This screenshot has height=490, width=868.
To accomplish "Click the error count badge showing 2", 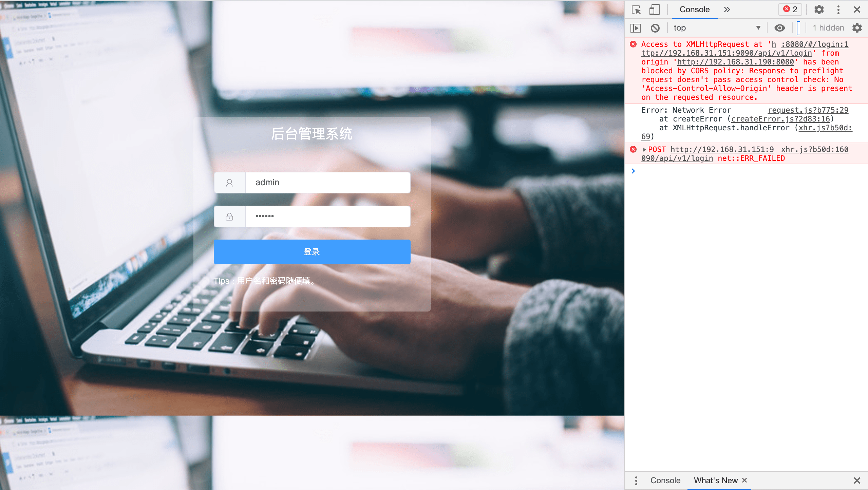I will [x=789, y=9].
